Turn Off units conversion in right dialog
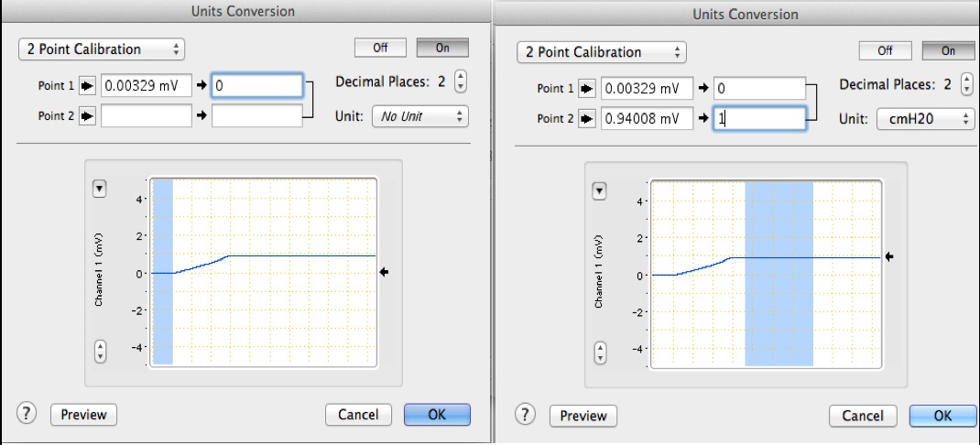 pos(885,51)
